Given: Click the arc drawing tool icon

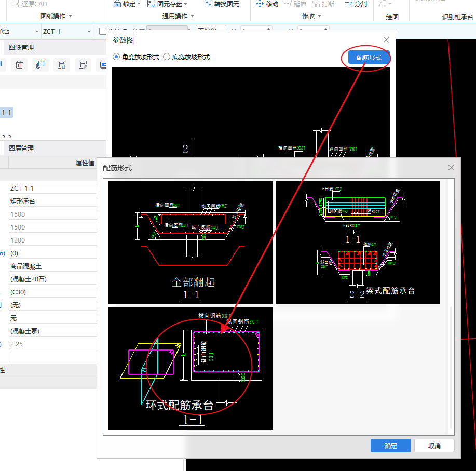Looking at the screenshot, I should 382,4.
